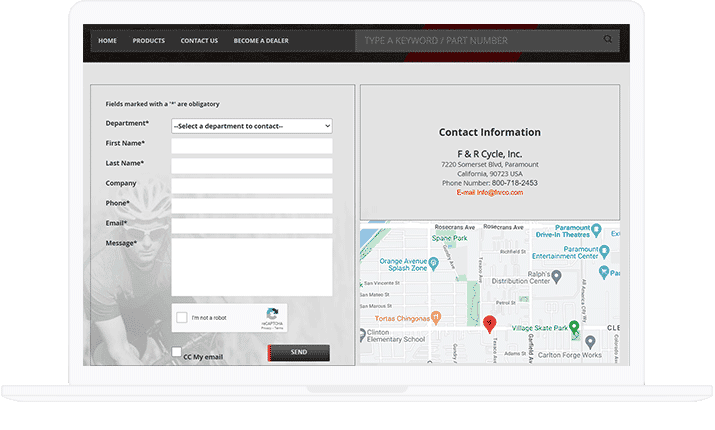Open the Products menu item

pyautogui.click(x=148, y=41)
